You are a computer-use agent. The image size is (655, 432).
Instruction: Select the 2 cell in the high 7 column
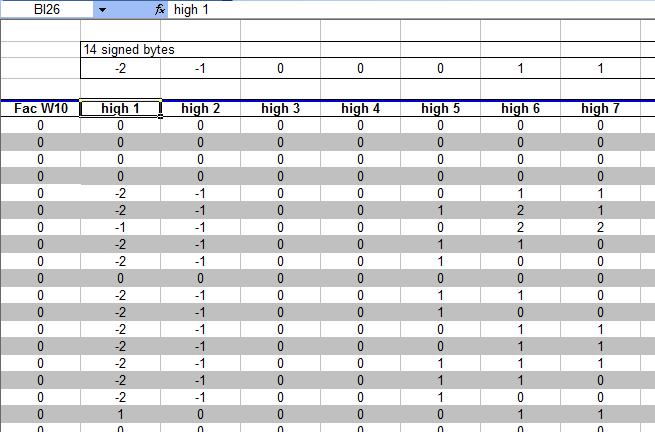click(600, 227)
